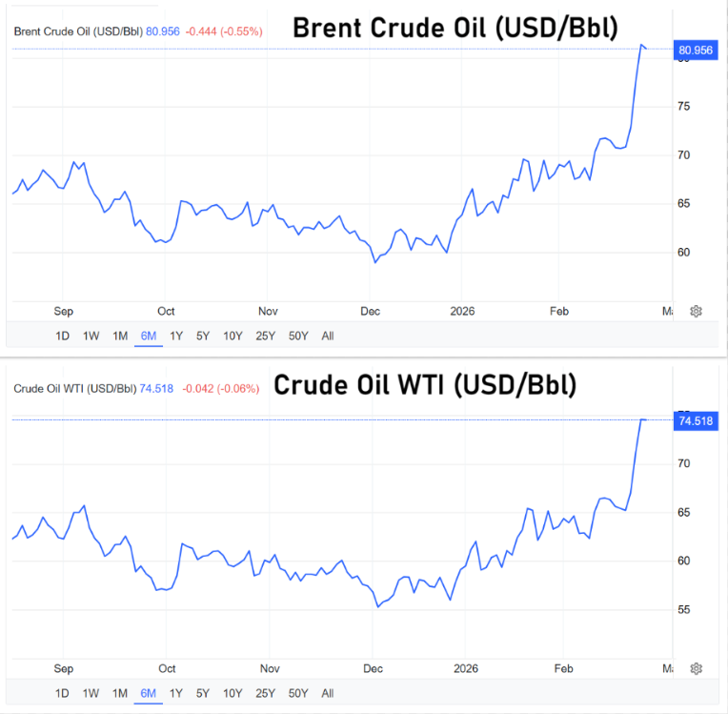
Task: Switch WTI chart to 1M range
Action: [x=120, y=693]
